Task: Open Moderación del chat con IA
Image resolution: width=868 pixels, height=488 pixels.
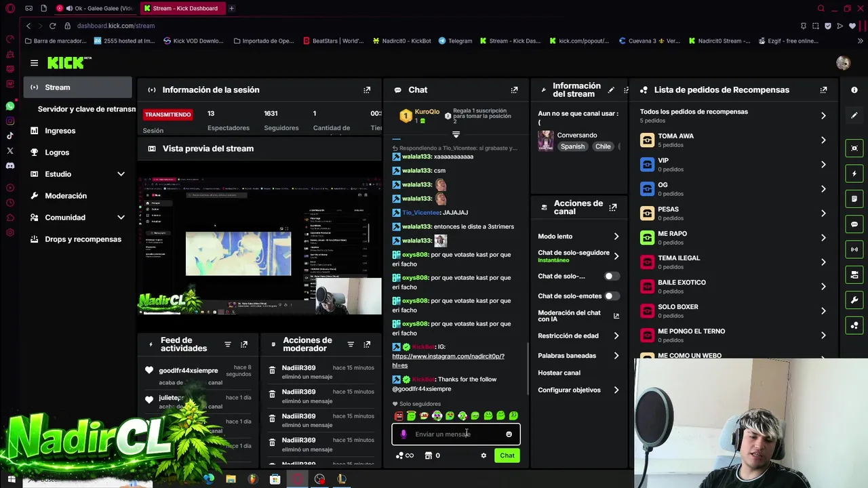Action: pos(578,316)
